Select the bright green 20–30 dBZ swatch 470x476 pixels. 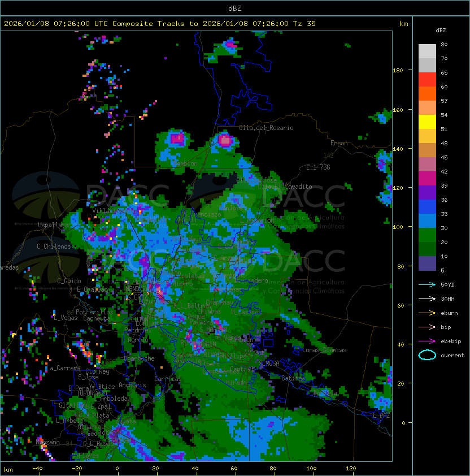point(427,235)
